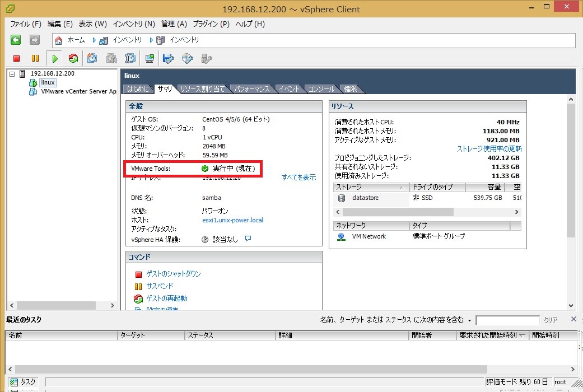Click the grayed revert-to-snapshot toolbar icon

click(x=111, y=58)
